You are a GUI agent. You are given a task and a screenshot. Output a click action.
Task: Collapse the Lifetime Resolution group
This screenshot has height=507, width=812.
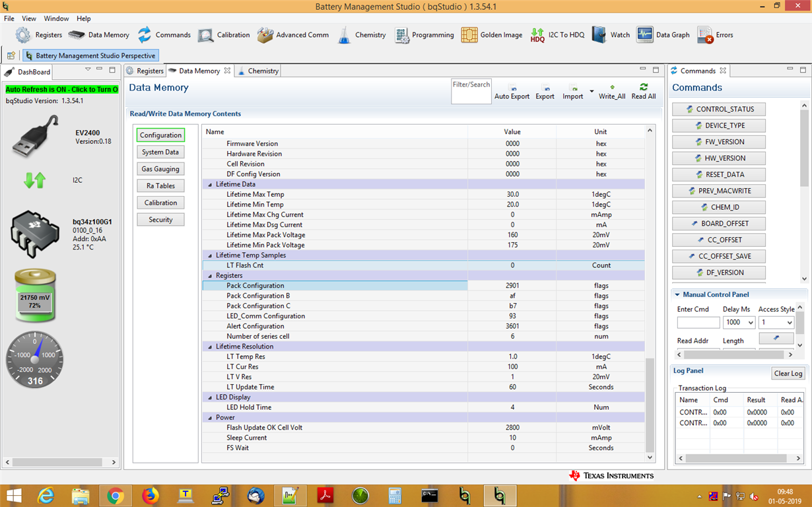click(211, 346)
